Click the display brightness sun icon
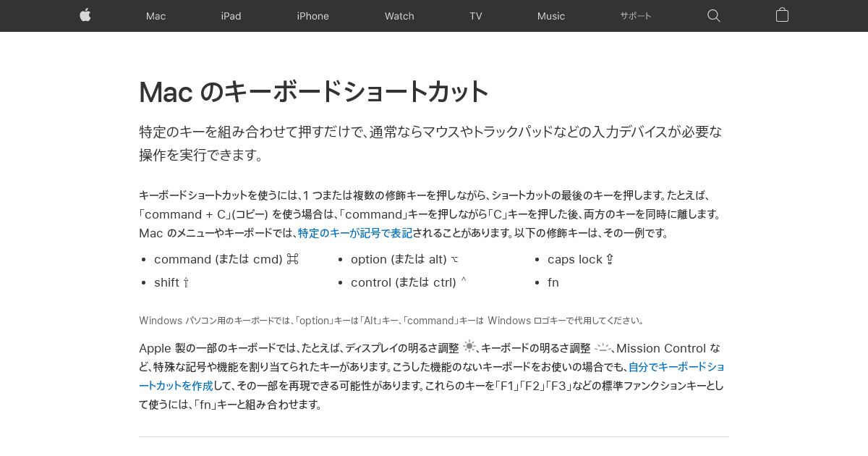868x456 pixels. 469,347
